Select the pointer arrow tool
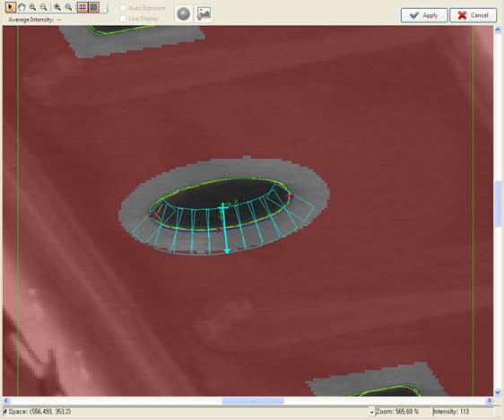The width and height of the screenshot is (504, 420). coord(10,7)
